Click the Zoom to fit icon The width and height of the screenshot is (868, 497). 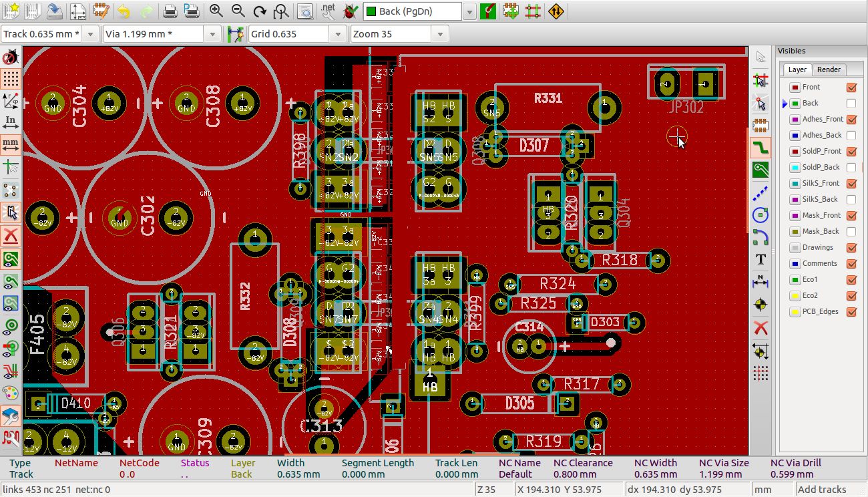[281, 11]
